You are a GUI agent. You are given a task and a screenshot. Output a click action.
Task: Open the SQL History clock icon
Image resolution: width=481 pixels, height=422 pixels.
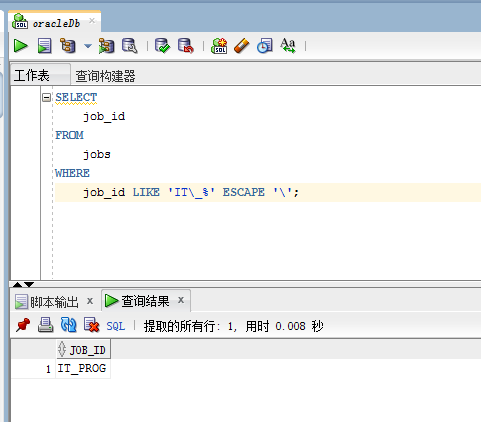tap(265, 46)
